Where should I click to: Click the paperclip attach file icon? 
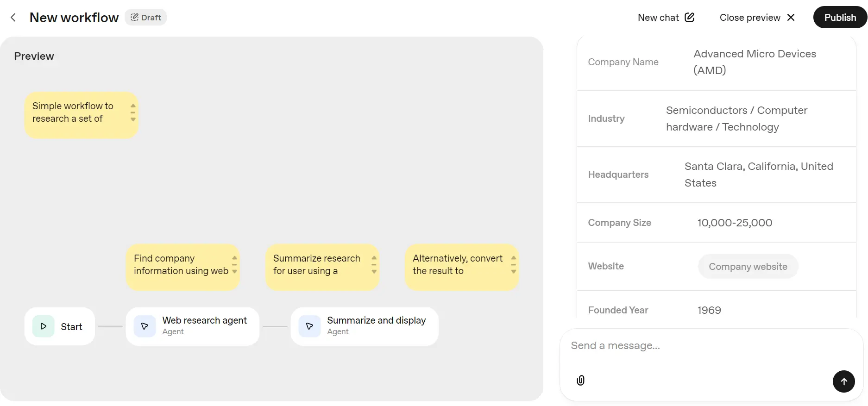(580, 381)
